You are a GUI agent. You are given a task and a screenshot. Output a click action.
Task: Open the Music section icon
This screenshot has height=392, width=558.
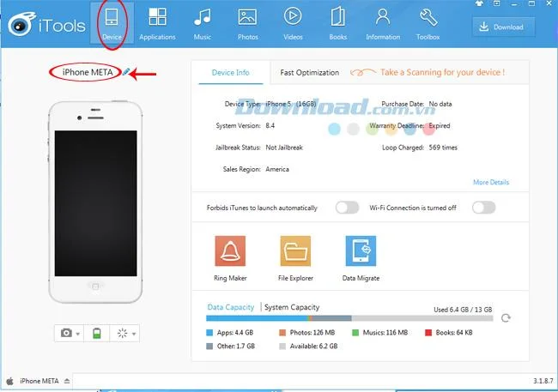pos(203,16)
